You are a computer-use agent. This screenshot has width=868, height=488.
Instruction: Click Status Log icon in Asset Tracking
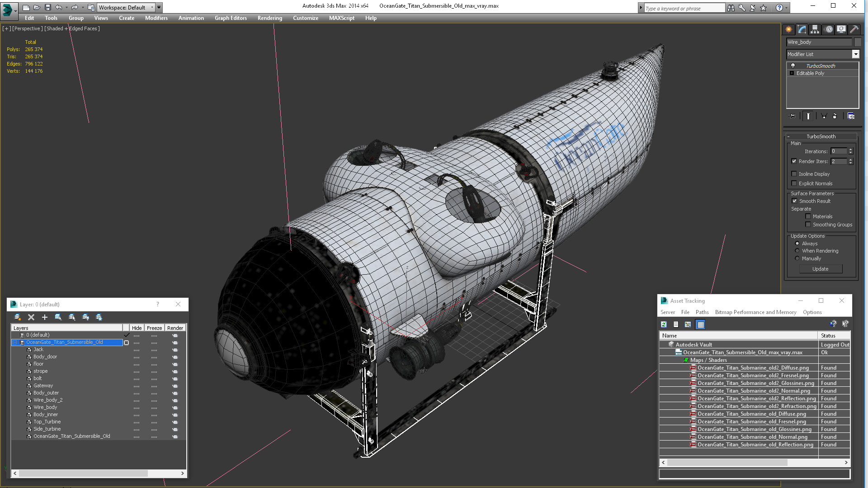tap(676, 324)
